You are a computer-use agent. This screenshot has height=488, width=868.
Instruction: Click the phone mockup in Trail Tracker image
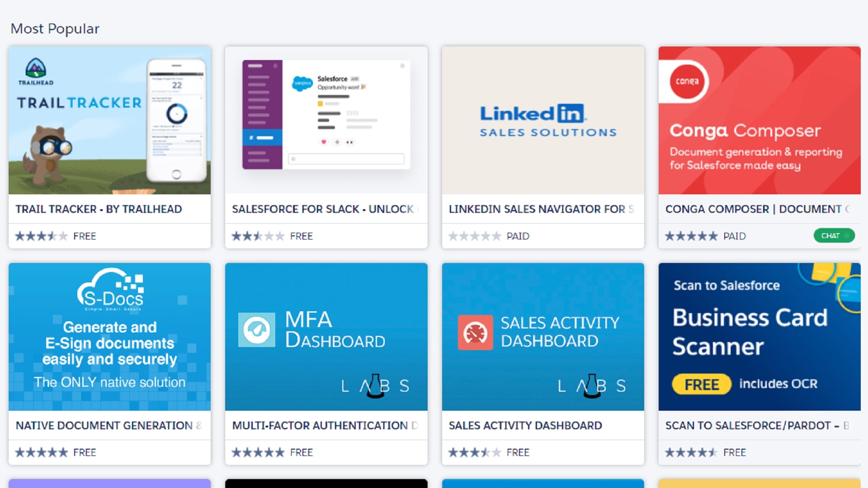pos(177,120)
